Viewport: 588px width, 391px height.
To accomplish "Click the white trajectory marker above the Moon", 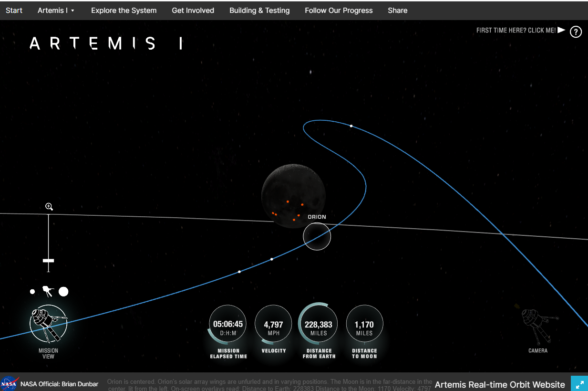I will [351, 126].
